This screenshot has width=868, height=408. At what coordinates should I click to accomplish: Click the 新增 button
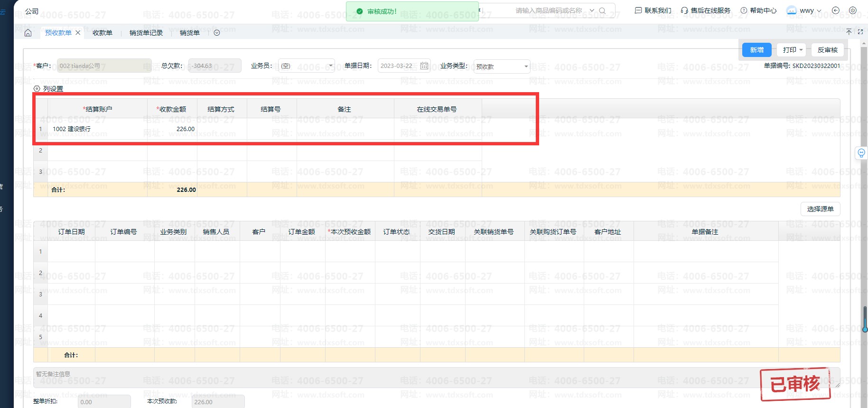(x=756, y=50)
